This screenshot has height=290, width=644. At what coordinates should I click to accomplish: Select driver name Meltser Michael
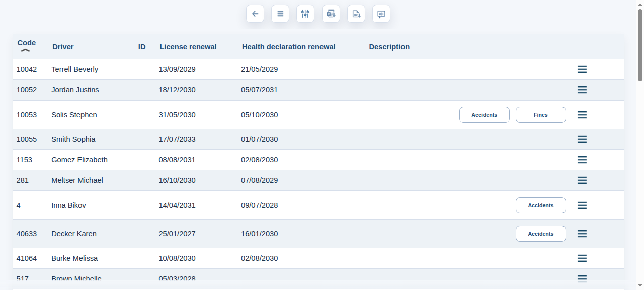77,180
